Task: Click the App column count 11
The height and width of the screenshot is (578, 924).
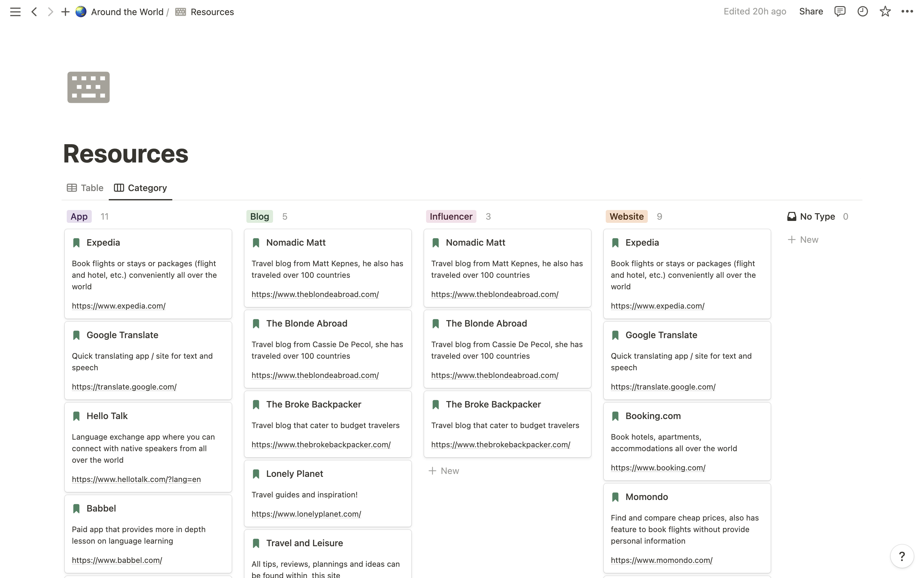Action: [105, 216]
